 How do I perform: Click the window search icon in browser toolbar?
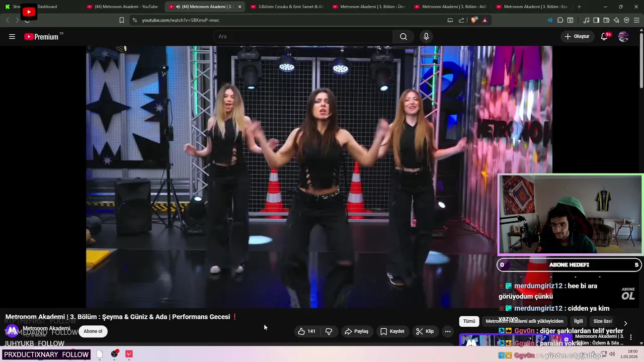(570, 20)
